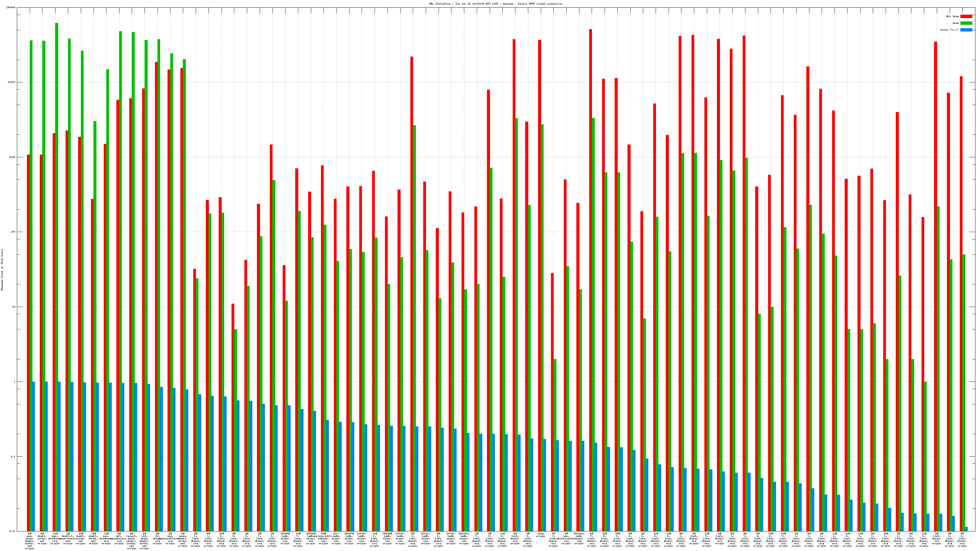Click the 10000 y-axis tick label
This screenshot has height=551, width=980.
tap(12, 82)
